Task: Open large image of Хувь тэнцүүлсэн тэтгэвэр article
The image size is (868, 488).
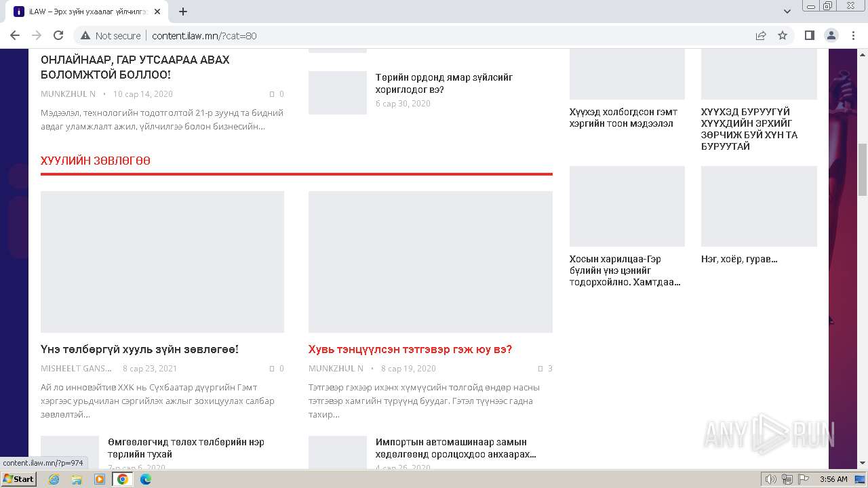Action: 431,262
